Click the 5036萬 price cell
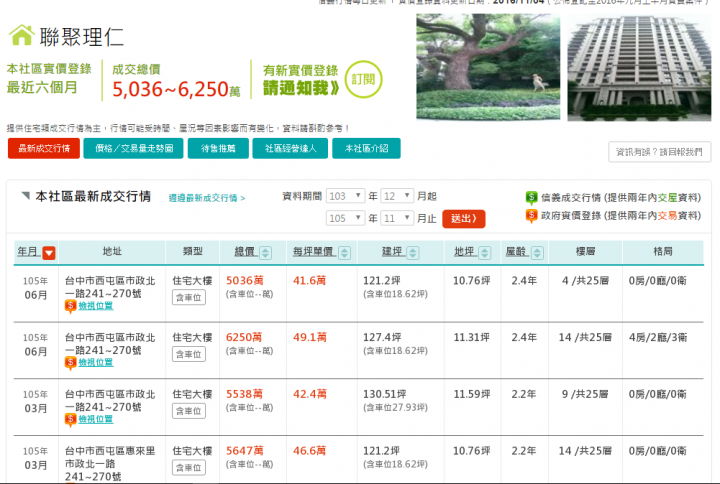The image size is (720, 484). tap(245, 281)
